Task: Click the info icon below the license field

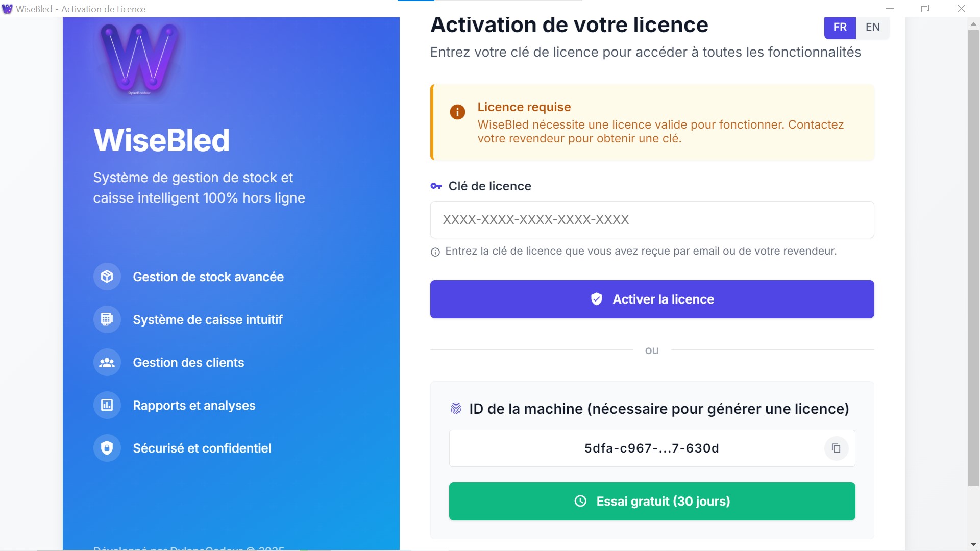Action: (x=435, y=251)
